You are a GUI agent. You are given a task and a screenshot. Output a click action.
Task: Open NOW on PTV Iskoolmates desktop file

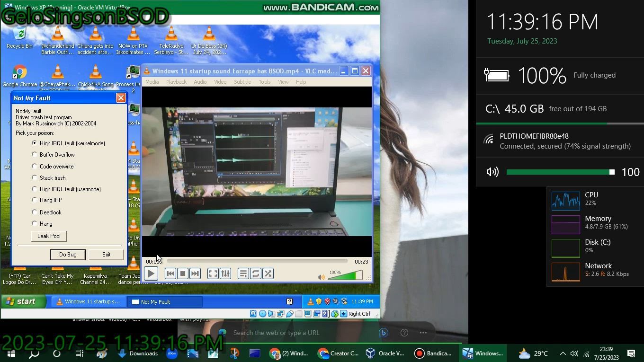pyautogui.click(x=133, y=40)
